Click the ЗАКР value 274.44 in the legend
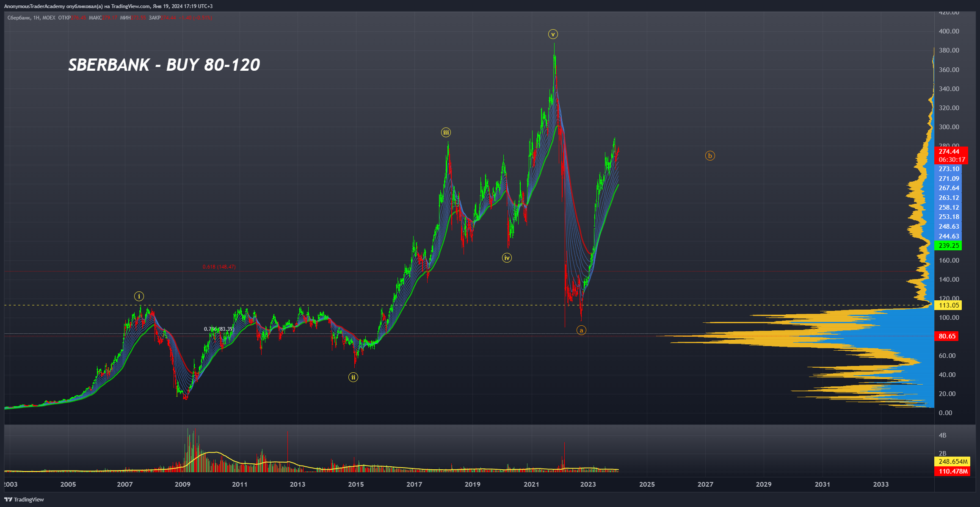 tap(168, 18)
